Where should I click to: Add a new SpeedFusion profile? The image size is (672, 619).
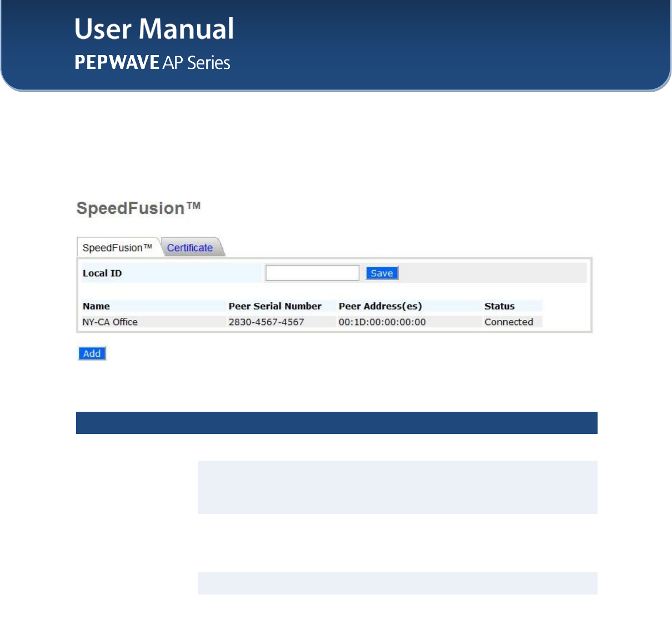point(92,353)
